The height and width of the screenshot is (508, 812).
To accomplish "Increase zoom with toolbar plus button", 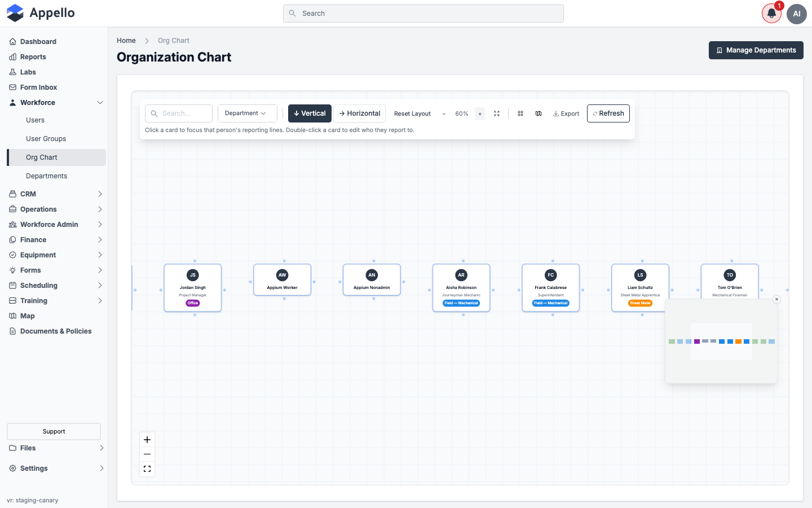I will point(480,113).
